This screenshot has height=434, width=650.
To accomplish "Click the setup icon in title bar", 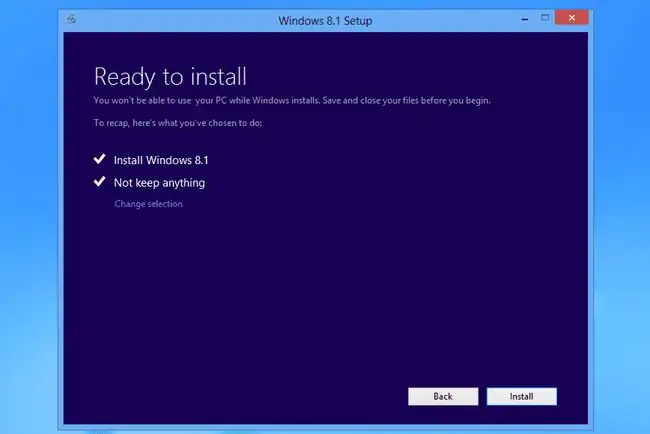I will pos(71,19).
